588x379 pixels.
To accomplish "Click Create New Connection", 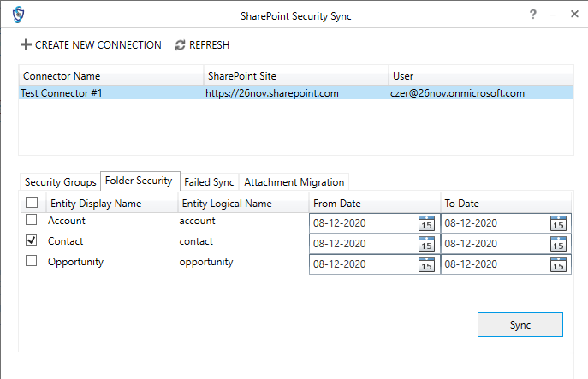I will (91, 45).
